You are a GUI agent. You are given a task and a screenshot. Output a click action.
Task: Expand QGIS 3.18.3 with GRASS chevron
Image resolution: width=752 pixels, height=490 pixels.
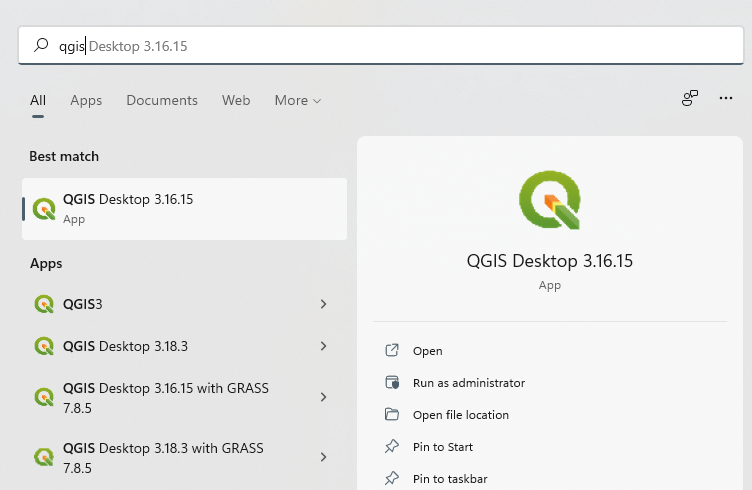[x=323, y=457]
